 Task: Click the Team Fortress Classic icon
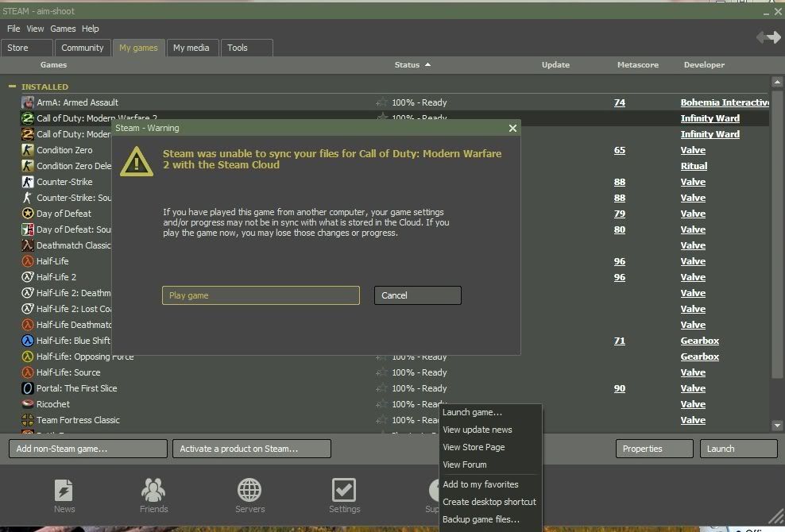pyautogui.click(x=28, y=420)
